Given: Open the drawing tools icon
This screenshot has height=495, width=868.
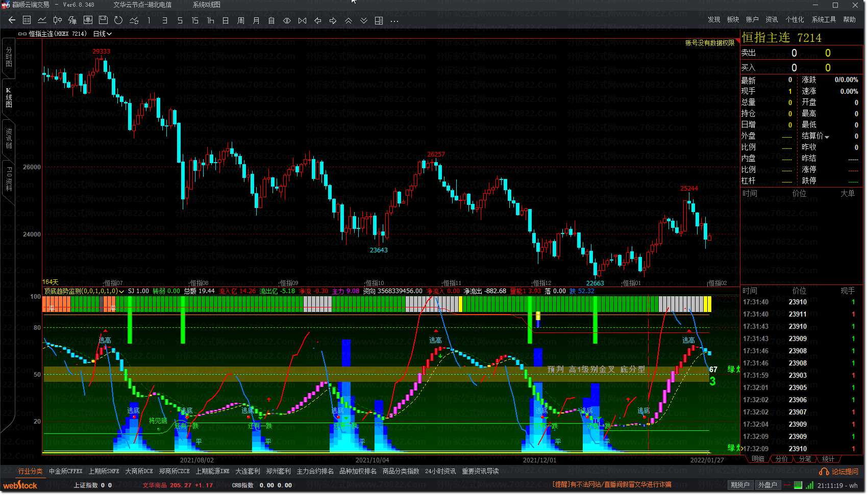Looking at the screenshot, I should pos(134,20).
